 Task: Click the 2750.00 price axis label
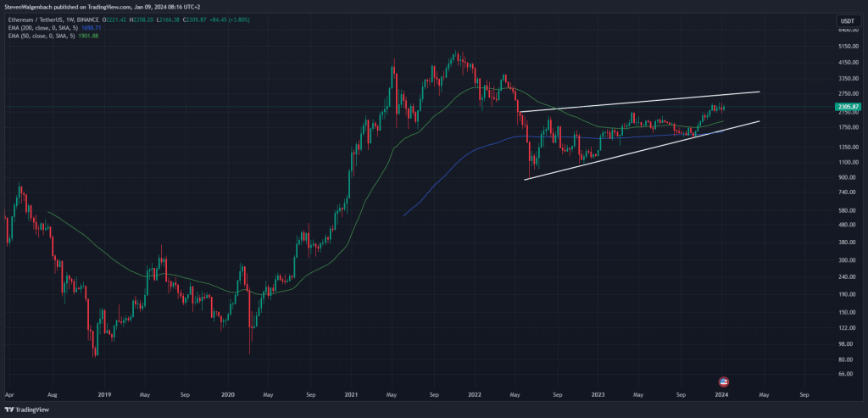(847, 93)
